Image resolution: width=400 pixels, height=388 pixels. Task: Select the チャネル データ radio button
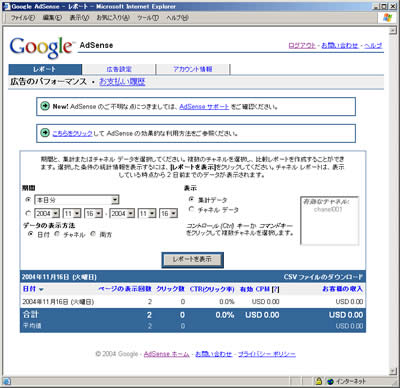click(x=191, y=209)
